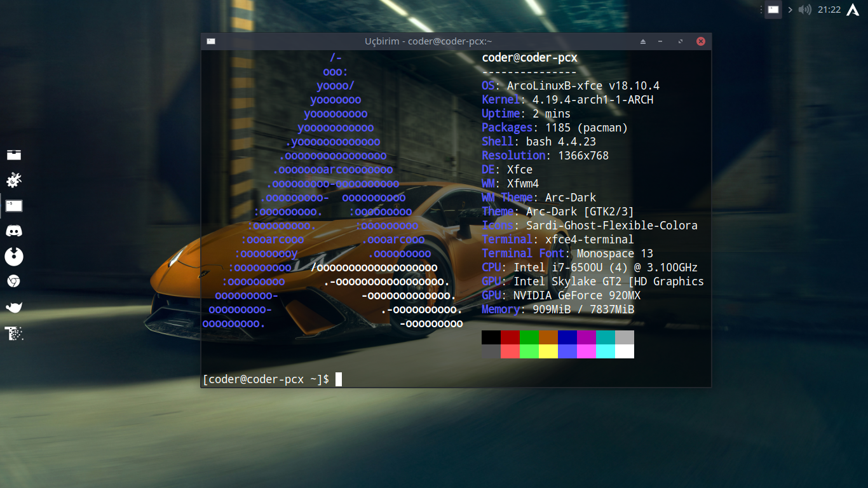The width and height of the screenshot is (868, 488).
Task: Click the purple-magenta color block in the darker row
Action: click(587, 337)
